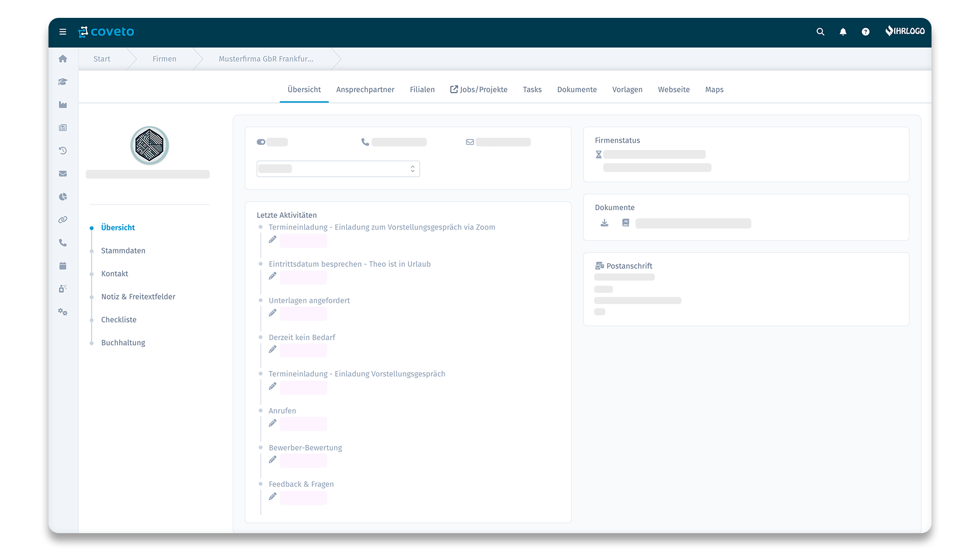Open the hamburger menu

63,32
